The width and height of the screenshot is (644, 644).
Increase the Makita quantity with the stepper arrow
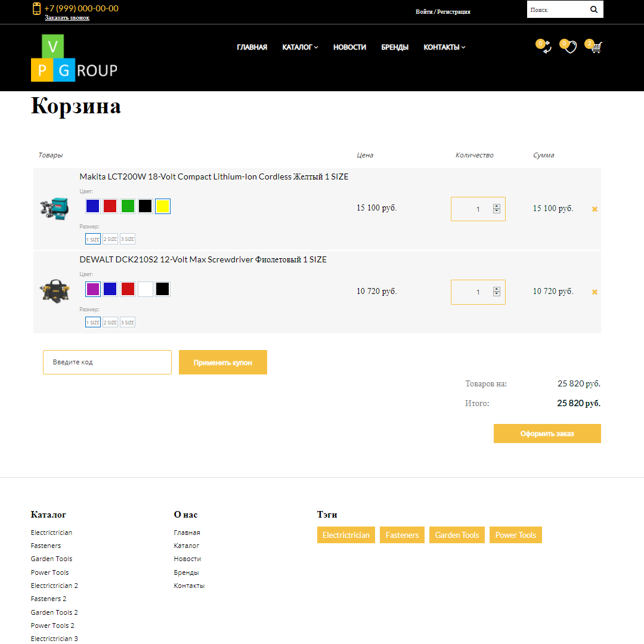[x=496, y=206]
